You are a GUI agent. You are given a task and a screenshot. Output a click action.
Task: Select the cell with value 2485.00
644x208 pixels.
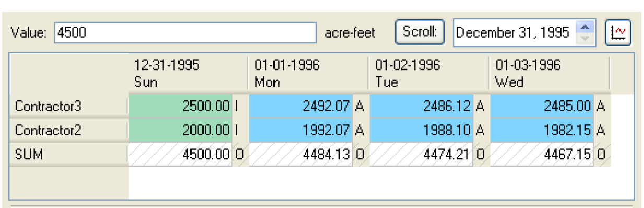(542, 107)
